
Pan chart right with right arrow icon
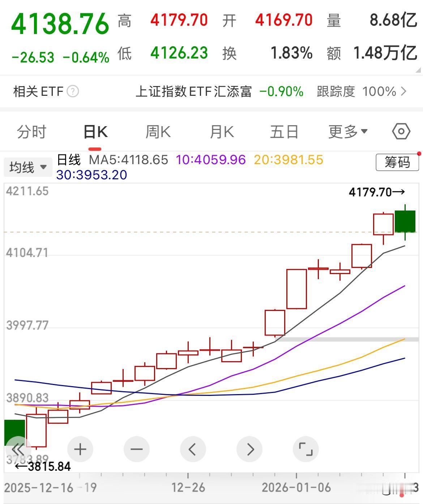(249, 449)
